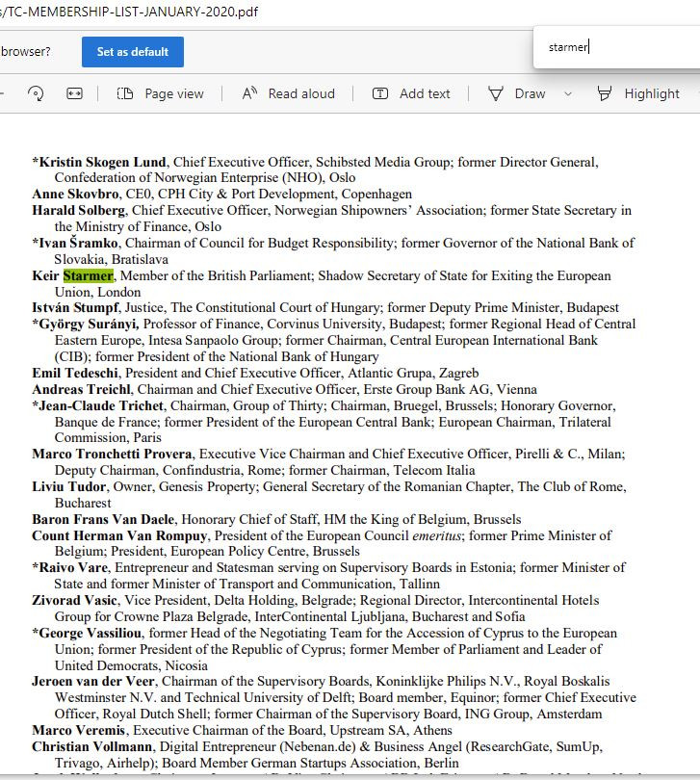The height and width of the screenshot is (780, 700).
Task: Activate the Draw pen tool
Action: pos(517,93)
